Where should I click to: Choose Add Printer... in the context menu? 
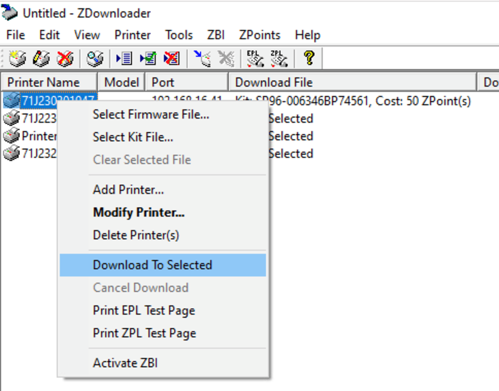click(163, 190)
